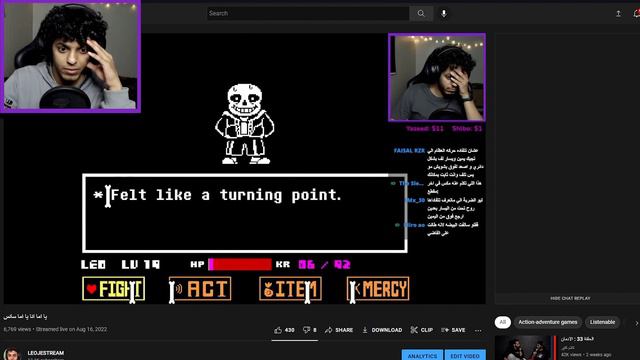Image resolution: width=640 pixels, height=360 pixels.
Task: Open the Share dialog
Action: [339, 330]
